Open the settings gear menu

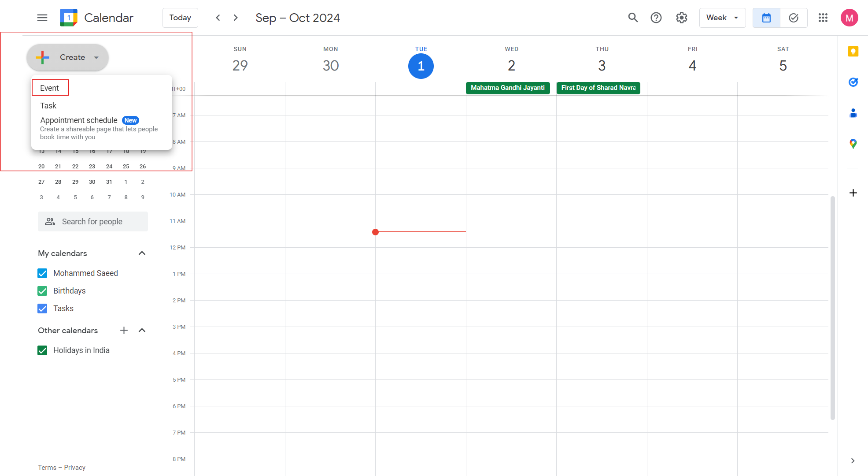coord(682,18)
